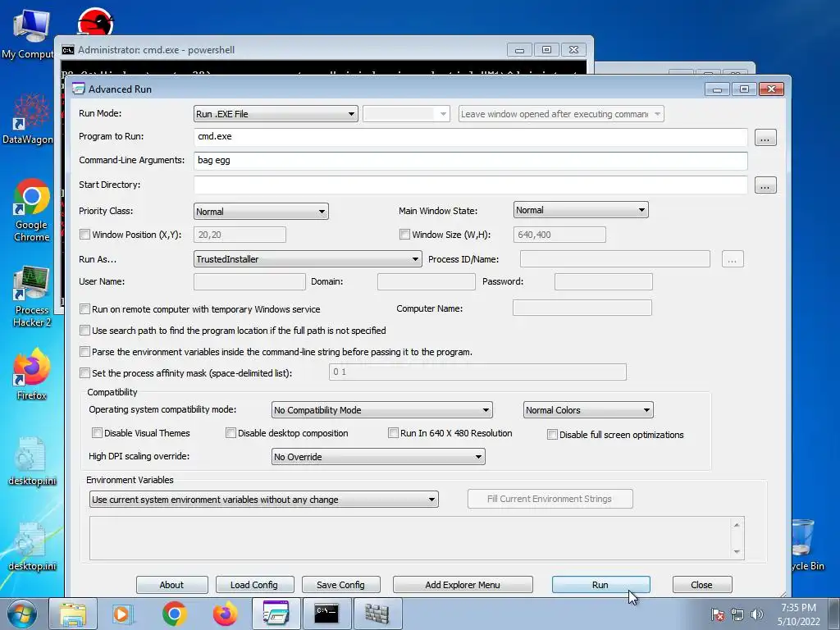This screenshot has width=840, height=630.
Task: Open the Recycle Bin on desktop
Action: coord(806,546)
